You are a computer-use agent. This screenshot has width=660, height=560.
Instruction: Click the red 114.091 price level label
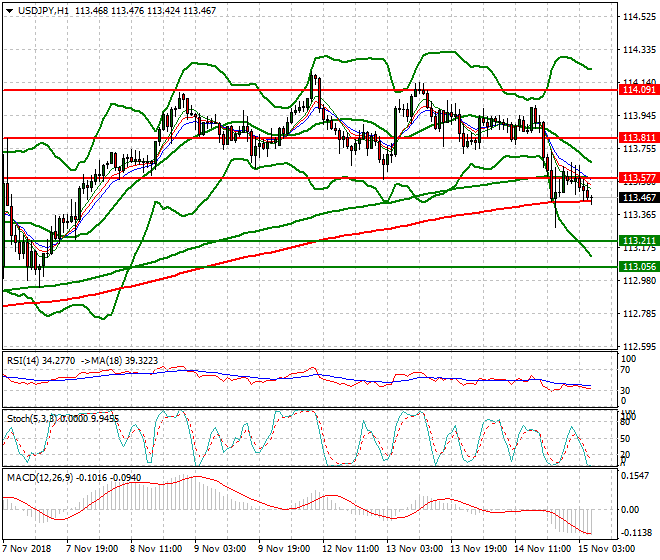coord(639,90)
